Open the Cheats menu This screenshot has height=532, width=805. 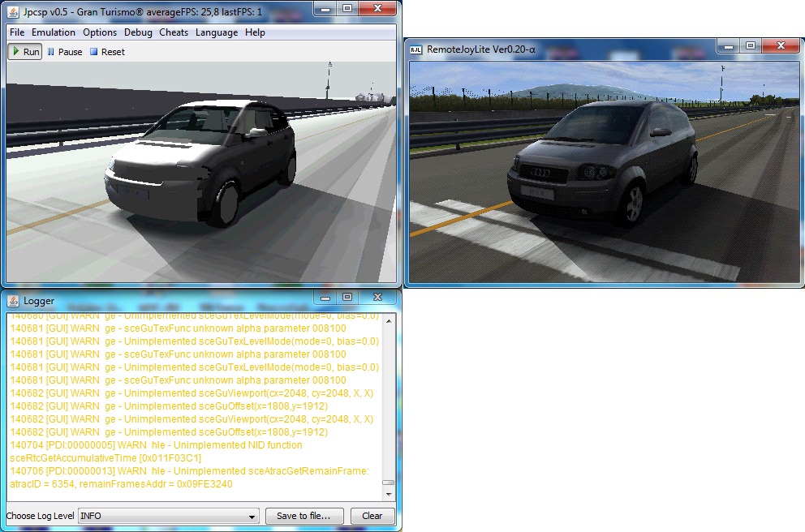174,32
